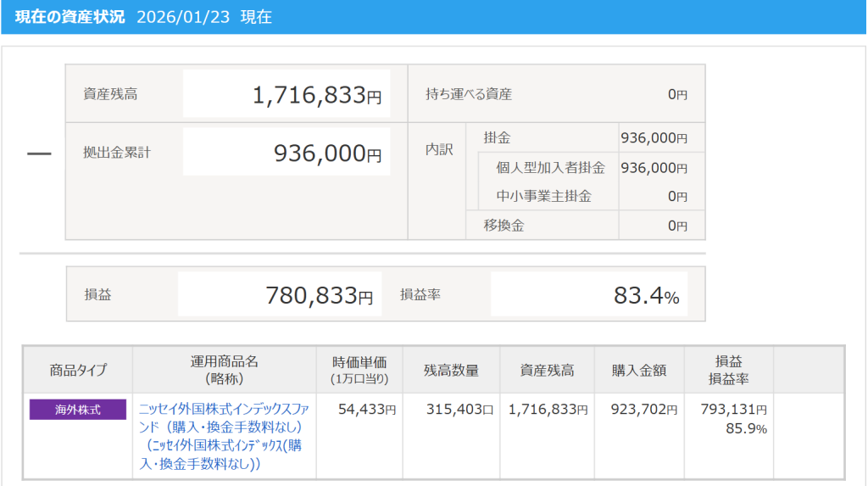
Task: Click the 資産残高 table column header
Action: tap(547, 370)
